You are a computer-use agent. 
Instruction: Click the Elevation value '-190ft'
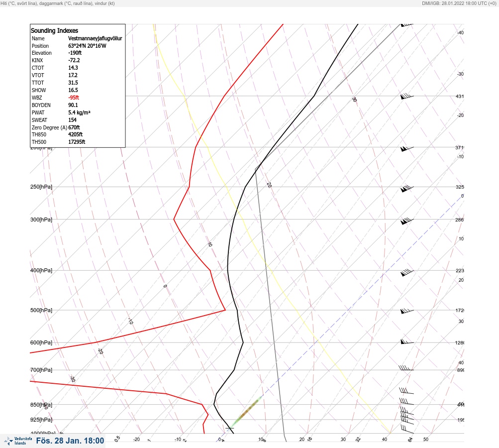(x=75, y=53)
